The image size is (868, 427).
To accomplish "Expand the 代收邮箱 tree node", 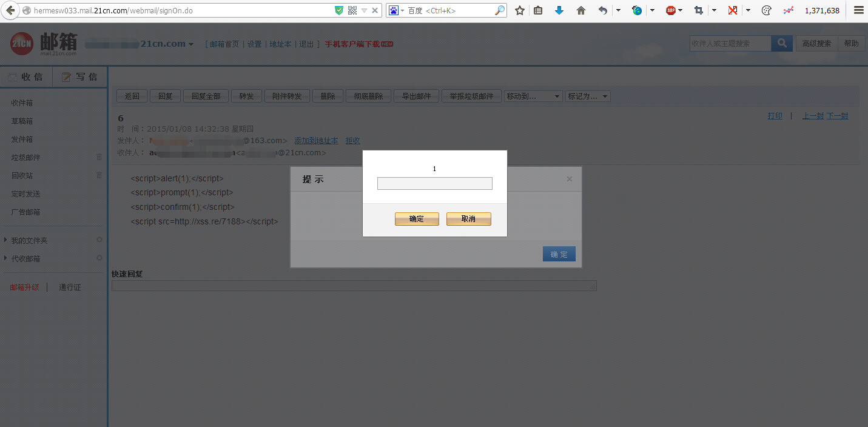I will click(x=5, y=258).
